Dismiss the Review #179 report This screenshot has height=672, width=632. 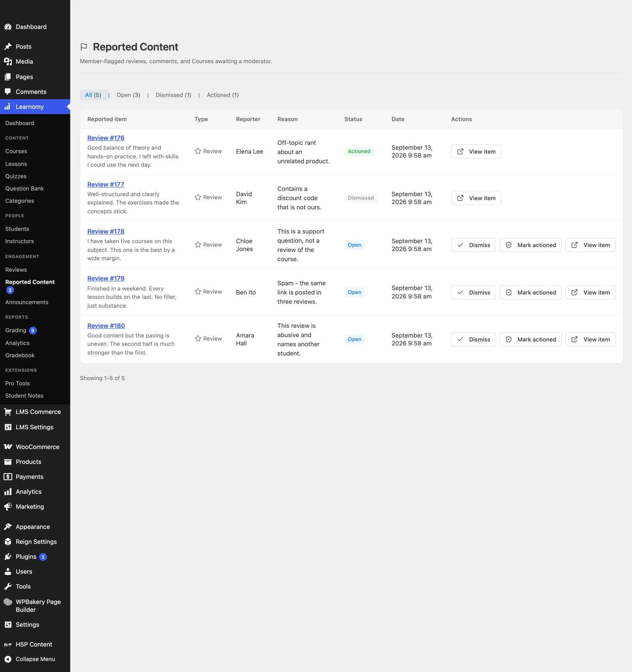point(473,293)
